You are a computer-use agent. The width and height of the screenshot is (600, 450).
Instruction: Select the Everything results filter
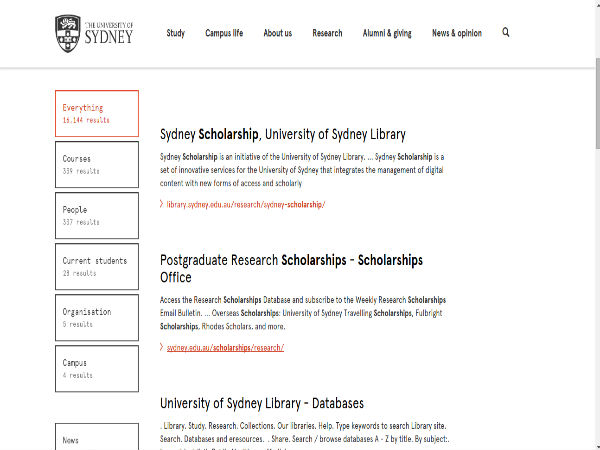(x=97, y=113)
